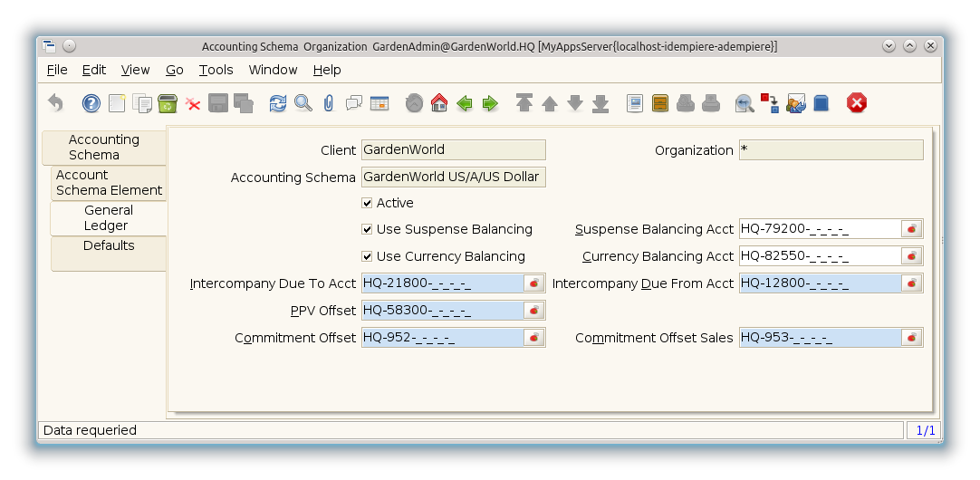
Task: Switch to the Defaults tab
Action: 109,246
